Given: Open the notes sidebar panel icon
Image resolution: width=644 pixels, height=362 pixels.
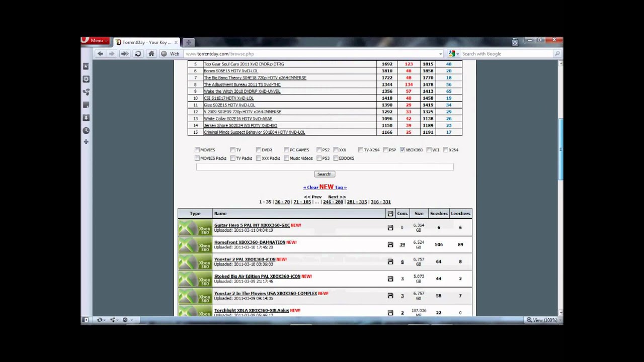Looking at the screenshot, I should [86, 105].
